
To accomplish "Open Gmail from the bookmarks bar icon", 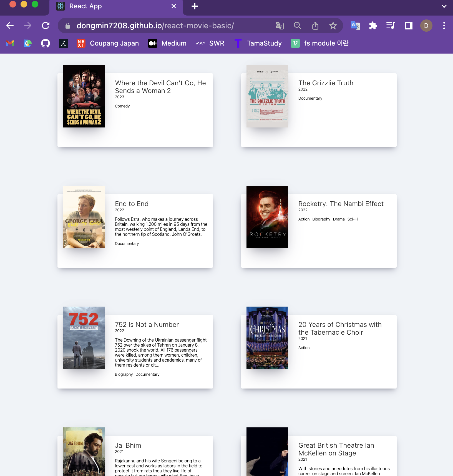I will 10,43.
